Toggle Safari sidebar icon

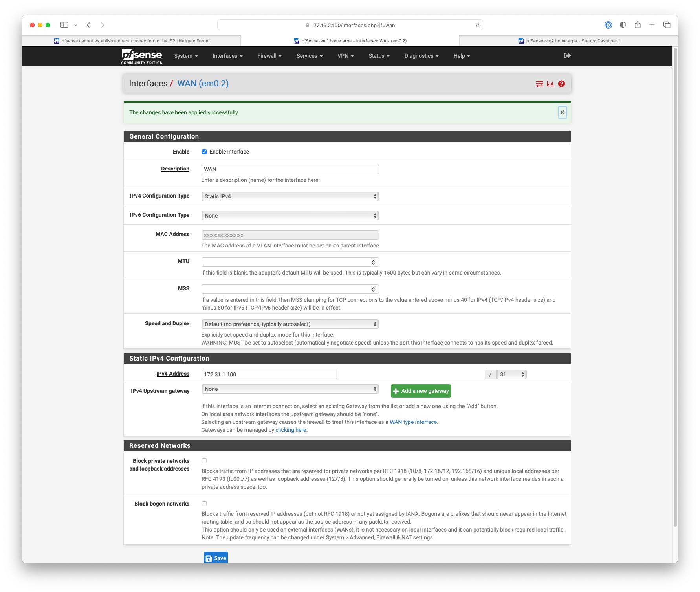[64, 25]
